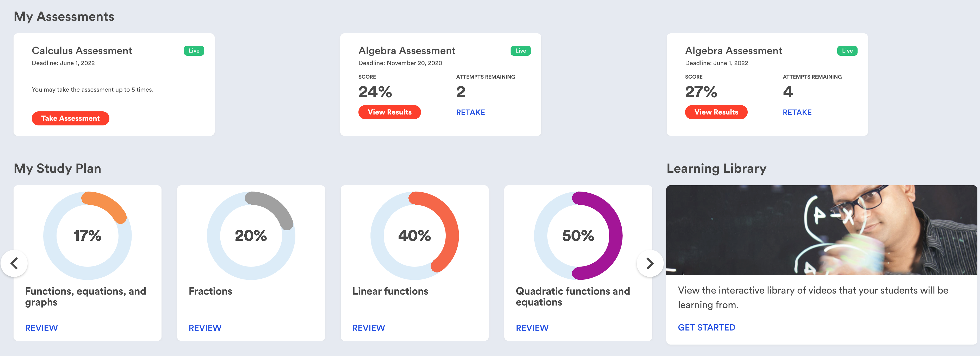The height and width of the screenshot is (356, 980).
Task: View Results for the 24% Algebra Assessment
Action: tap(389, 112)
